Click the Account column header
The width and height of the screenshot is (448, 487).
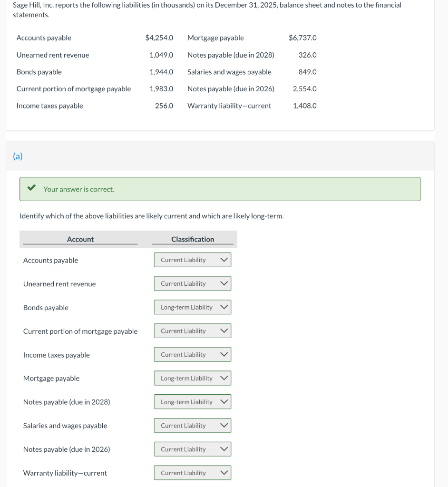pos(80,239)
